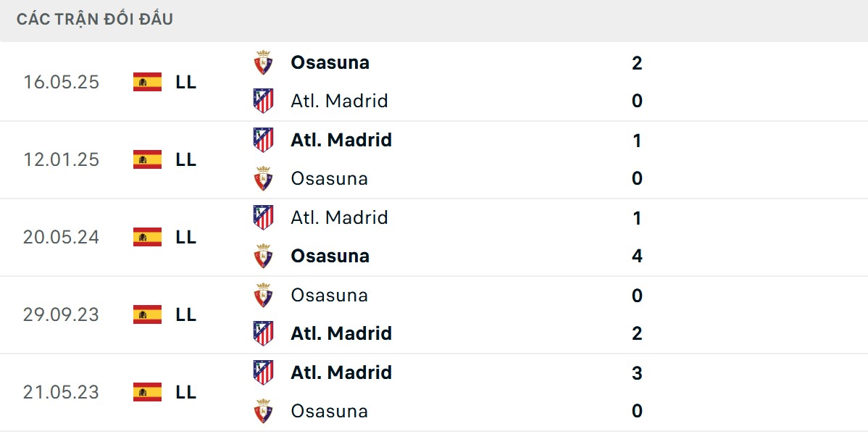868x442 pixels.
Task: Click Spain flag beside 21.05.23 match
Action: click(147, 392)
